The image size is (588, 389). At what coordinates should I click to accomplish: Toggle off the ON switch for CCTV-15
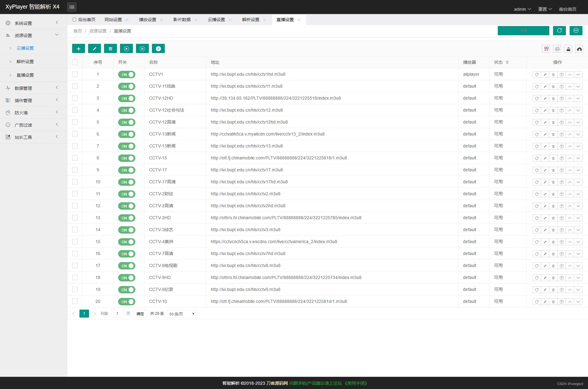pos(126,158)
